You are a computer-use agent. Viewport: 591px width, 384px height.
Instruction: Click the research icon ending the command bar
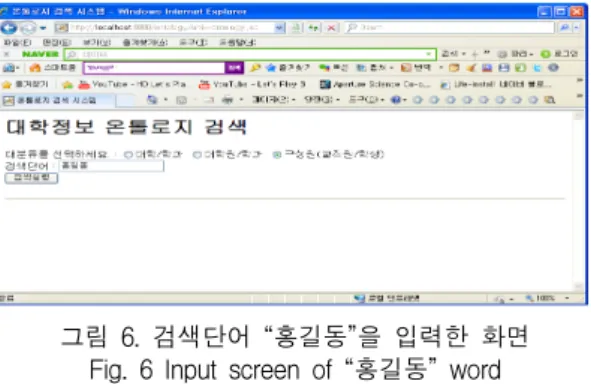pyautogui.click(x=550, y=100)
